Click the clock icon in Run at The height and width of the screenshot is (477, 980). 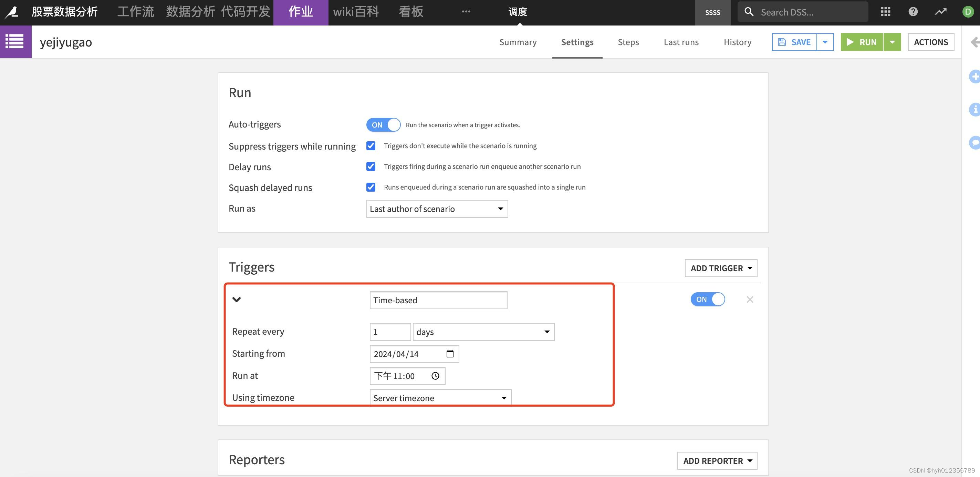point(435,376)
